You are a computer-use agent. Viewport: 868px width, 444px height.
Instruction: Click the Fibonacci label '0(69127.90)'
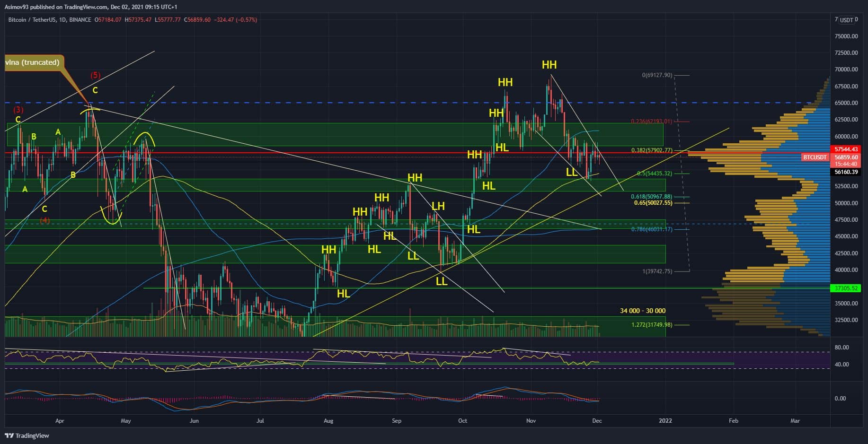pos(657,75)
